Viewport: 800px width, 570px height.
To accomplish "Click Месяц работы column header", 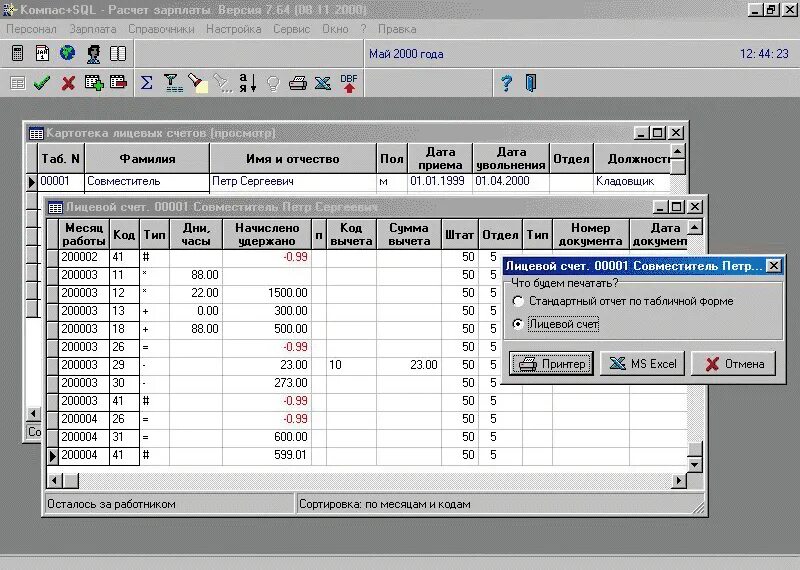I will [x=84, y=234].
